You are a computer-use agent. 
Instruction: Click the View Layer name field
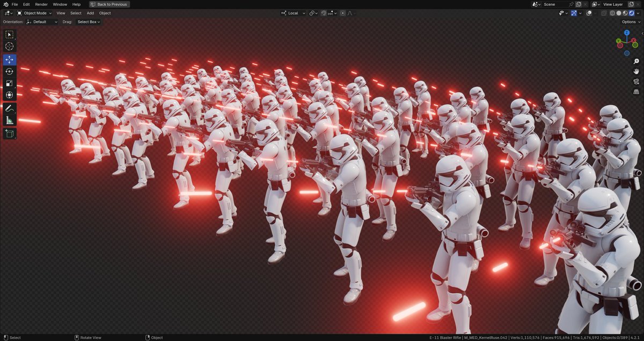(x=614, y=4)
